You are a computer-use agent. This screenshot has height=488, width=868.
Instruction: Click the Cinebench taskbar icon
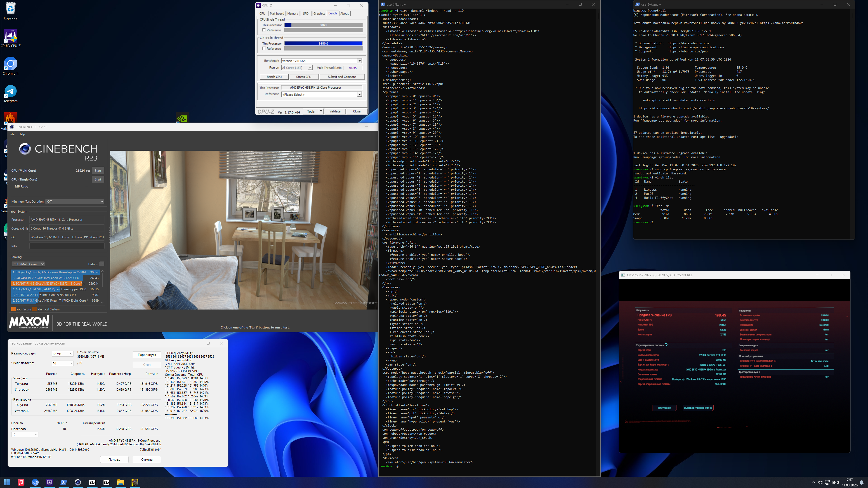[78, 482]
